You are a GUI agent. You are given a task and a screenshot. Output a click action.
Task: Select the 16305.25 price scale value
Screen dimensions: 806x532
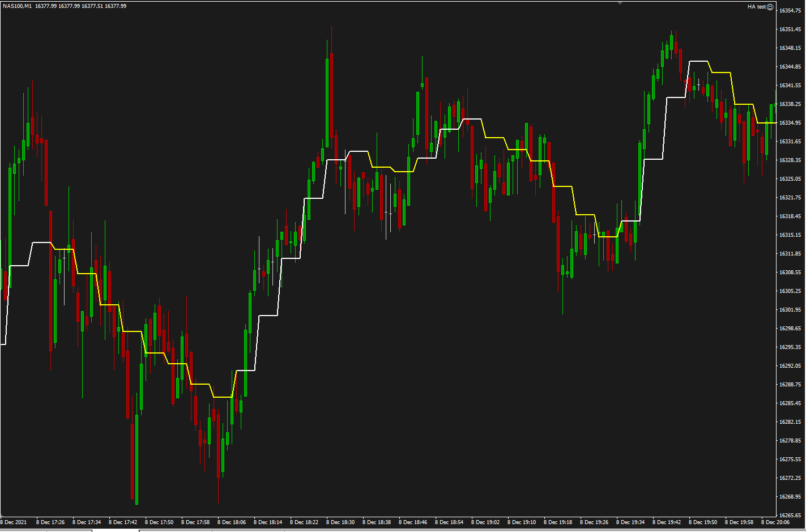pos(790,291)
